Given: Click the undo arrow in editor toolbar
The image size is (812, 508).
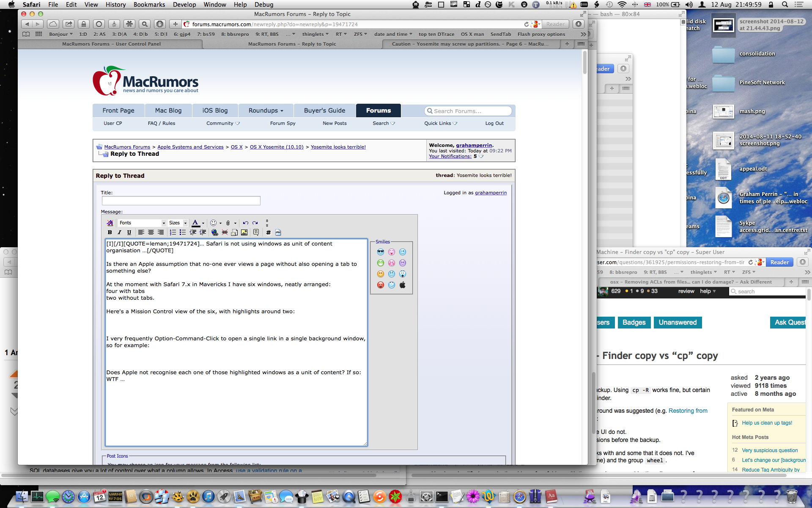Looking at the screenshot, I should (245, 223).
